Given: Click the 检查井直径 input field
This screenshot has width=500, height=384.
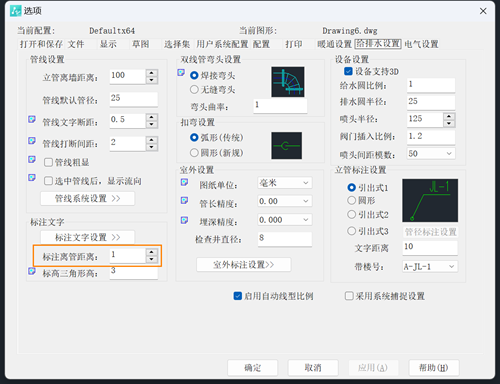Looking at the screenshot, I should pyautogui.click(x=285, y=239).
